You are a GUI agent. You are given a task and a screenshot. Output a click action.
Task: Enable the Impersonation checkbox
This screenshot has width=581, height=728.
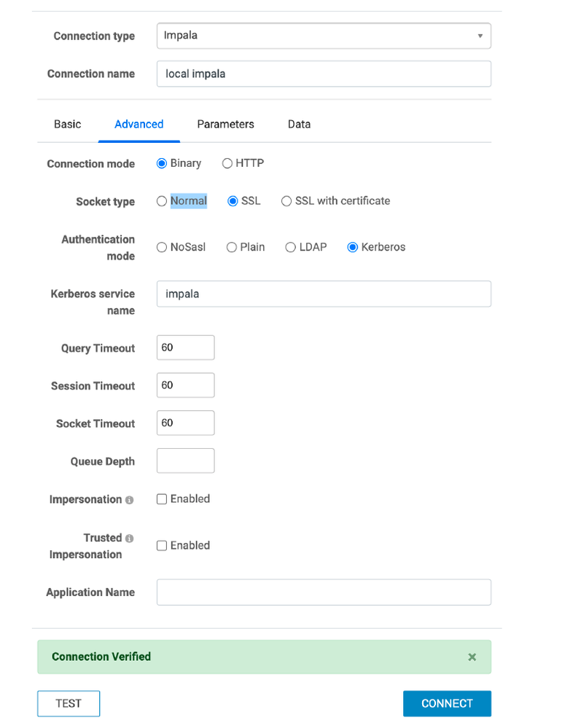coord(162,499)
